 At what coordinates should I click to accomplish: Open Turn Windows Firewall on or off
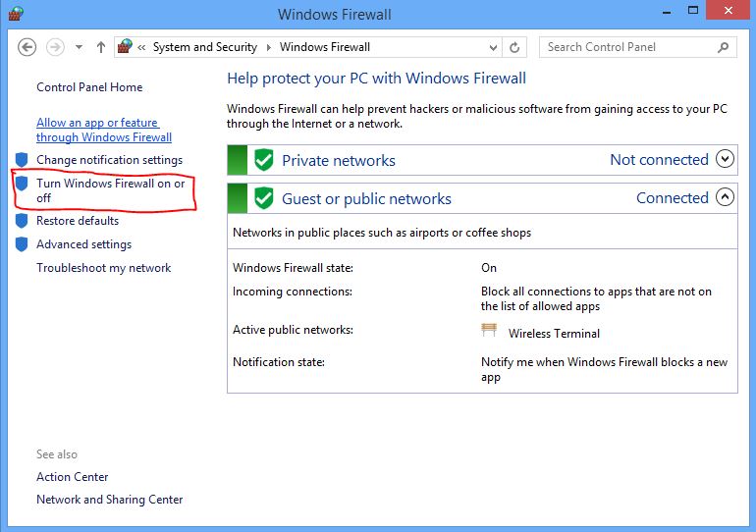[110, 190]
